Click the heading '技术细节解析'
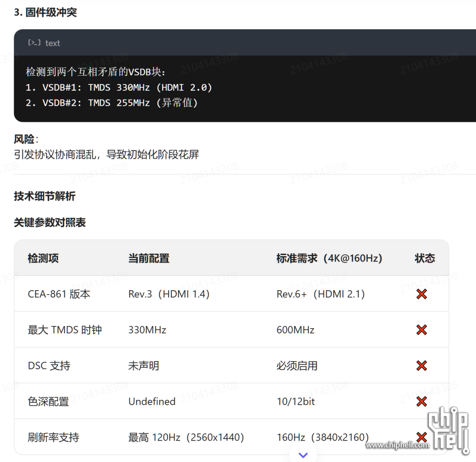 [45, 196]
